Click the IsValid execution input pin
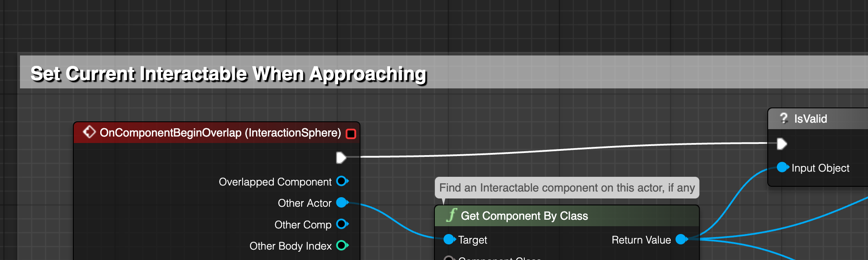Image resolution: width=868 pixels, height=260 pixels. point(782,144)
